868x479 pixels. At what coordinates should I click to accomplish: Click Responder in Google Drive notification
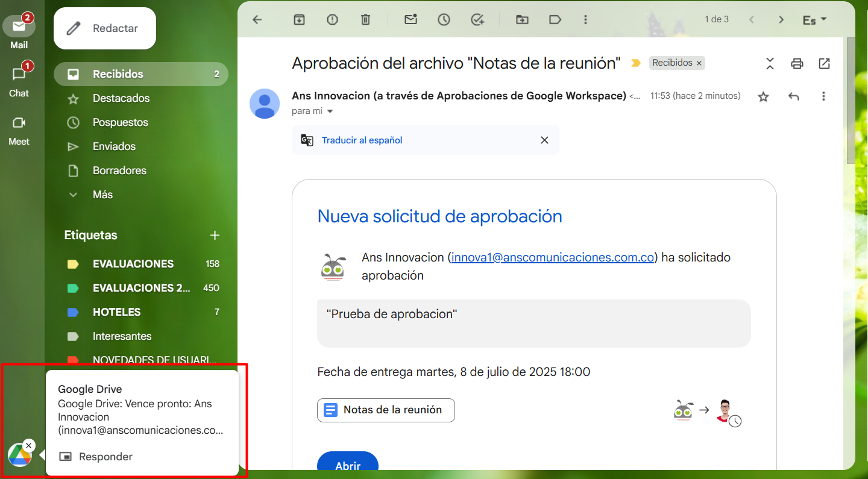click(96, 457)
